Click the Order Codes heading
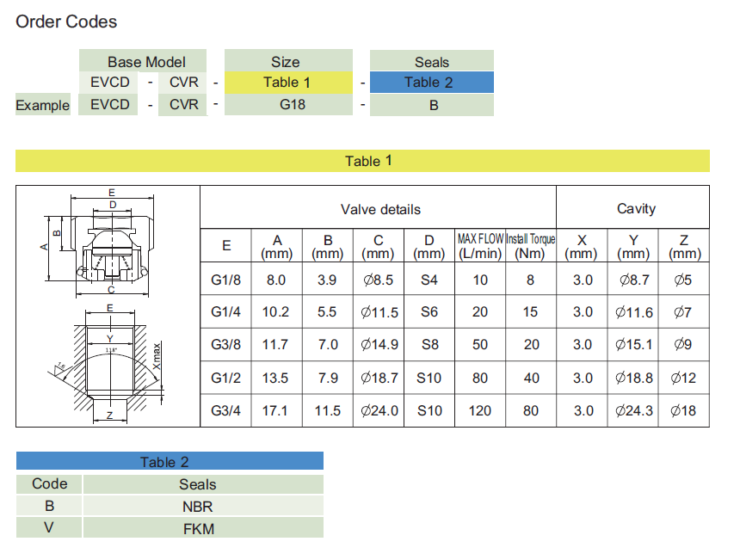 pyautogui.click(x=66, y=22)
